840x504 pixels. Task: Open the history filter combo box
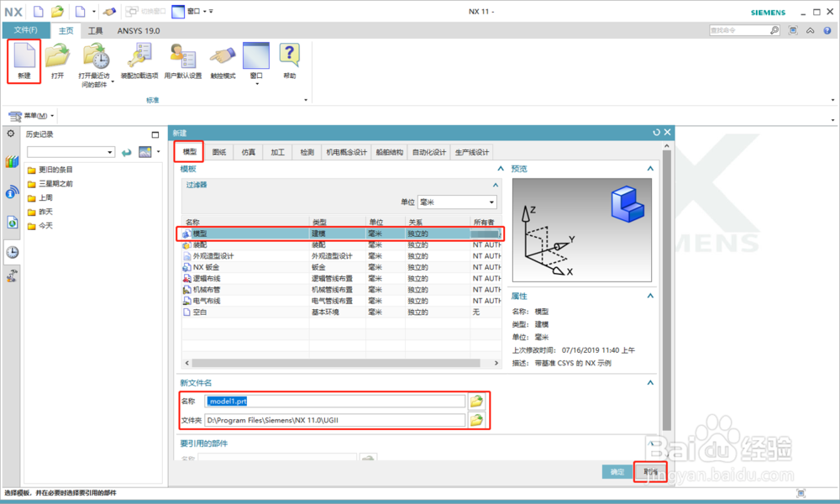[71, 152]
